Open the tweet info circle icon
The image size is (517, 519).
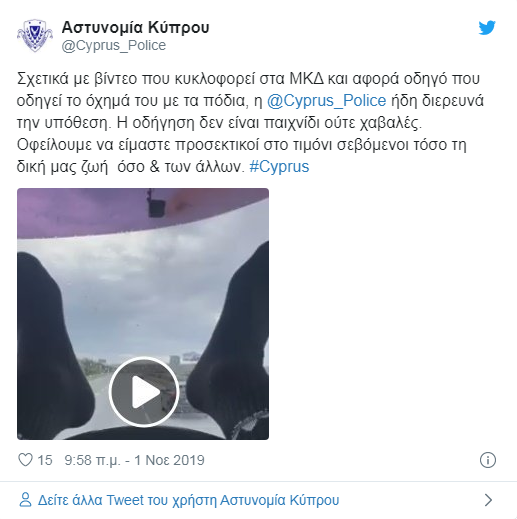[x=488, y=460]
